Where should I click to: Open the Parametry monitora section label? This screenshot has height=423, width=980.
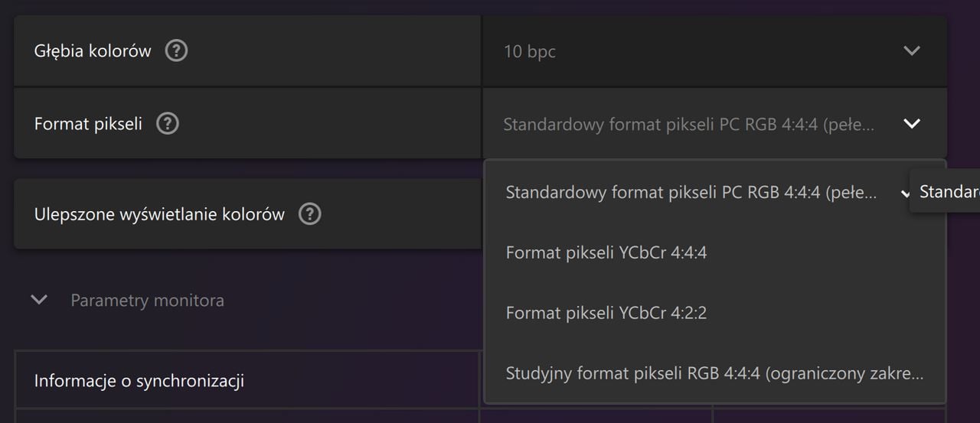[148, 300]
